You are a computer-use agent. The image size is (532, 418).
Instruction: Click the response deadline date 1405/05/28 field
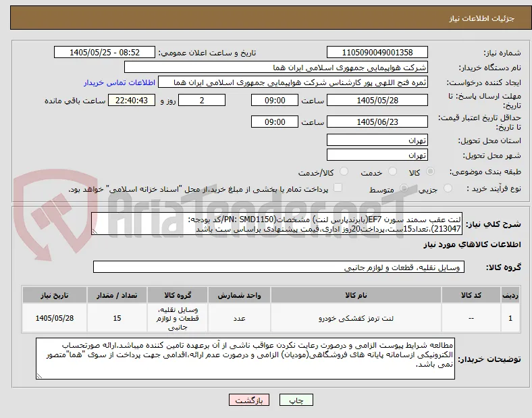(x=377, y=101)
